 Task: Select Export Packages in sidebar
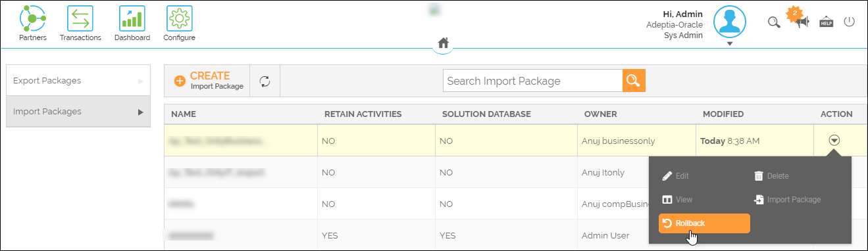78,81
